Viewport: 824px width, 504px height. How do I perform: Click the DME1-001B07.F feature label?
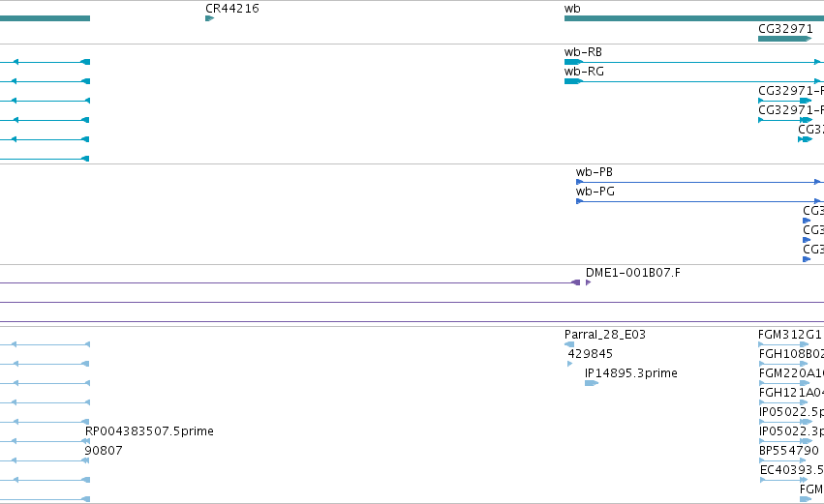coord(632,273)
